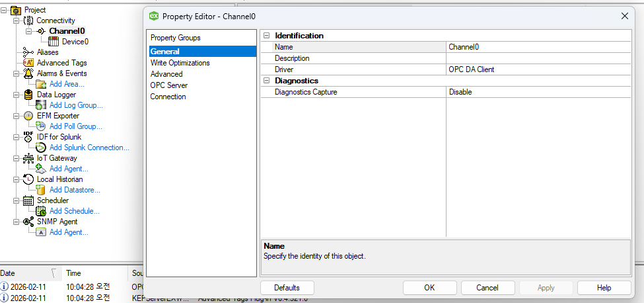
Task: Click the Alarms & Events bell icon
Action: click(x=28, y=73)
